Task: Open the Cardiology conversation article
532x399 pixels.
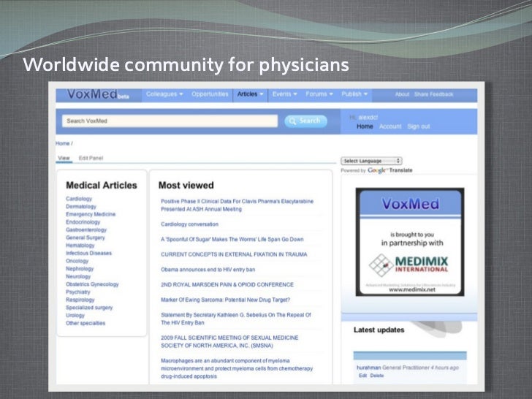Action: [x=190, y=224]
